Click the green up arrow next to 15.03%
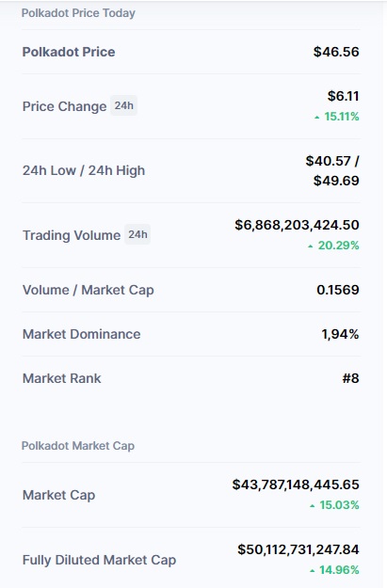Image resolution: width=387 pixels, height=588 pixels. (x=312, y=506)
